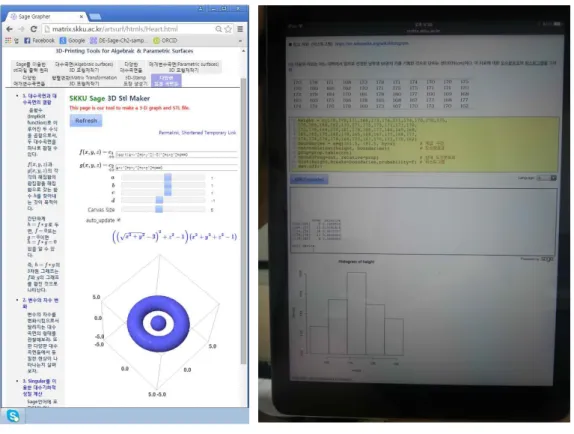Select the highlighted purple page tab
The image size is (574, 434).
pyautogui.click(x=166, y=81)
